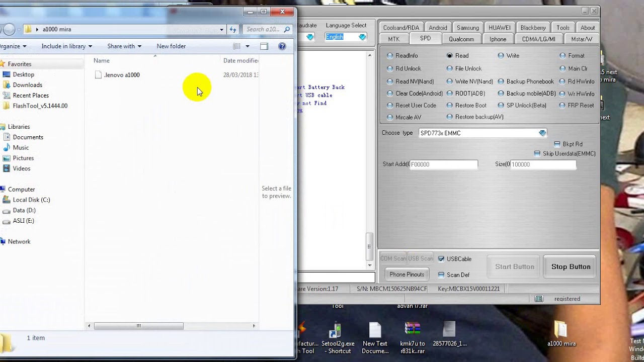Open the Language Select dropdown

coord(362,37)
